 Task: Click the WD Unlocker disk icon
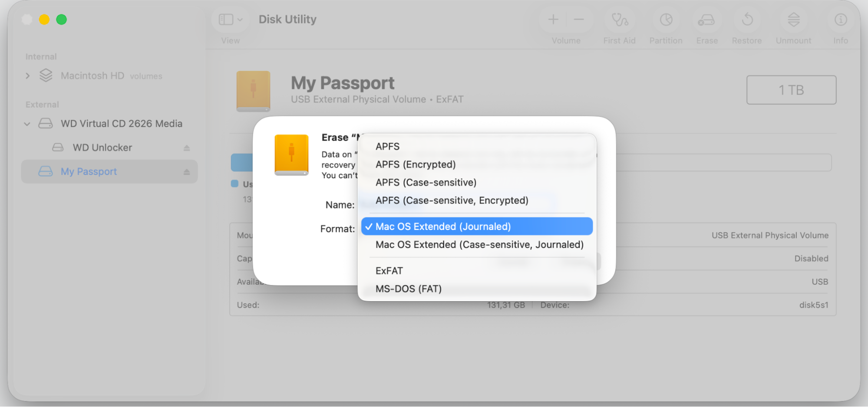click(58, 148)
